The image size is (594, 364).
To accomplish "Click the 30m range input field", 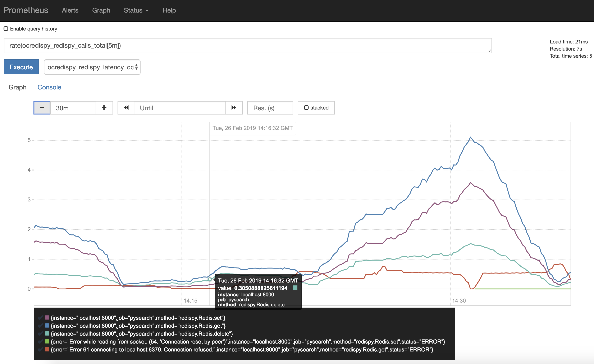I will click(73, 108).
